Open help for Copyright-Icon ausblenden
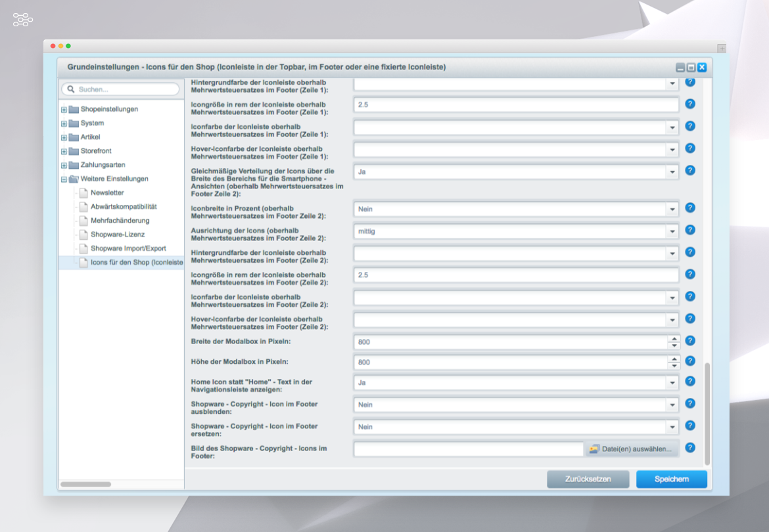Image resolution: width=769 pixels, height=532 pixels. [x=690, y=403]
